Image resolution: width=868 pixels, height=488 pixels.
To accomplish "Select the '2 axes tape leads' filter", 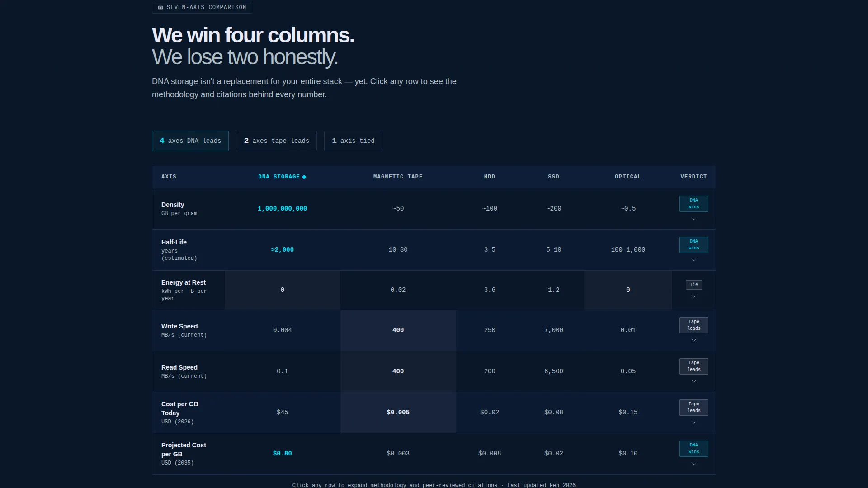I will 276,141.
